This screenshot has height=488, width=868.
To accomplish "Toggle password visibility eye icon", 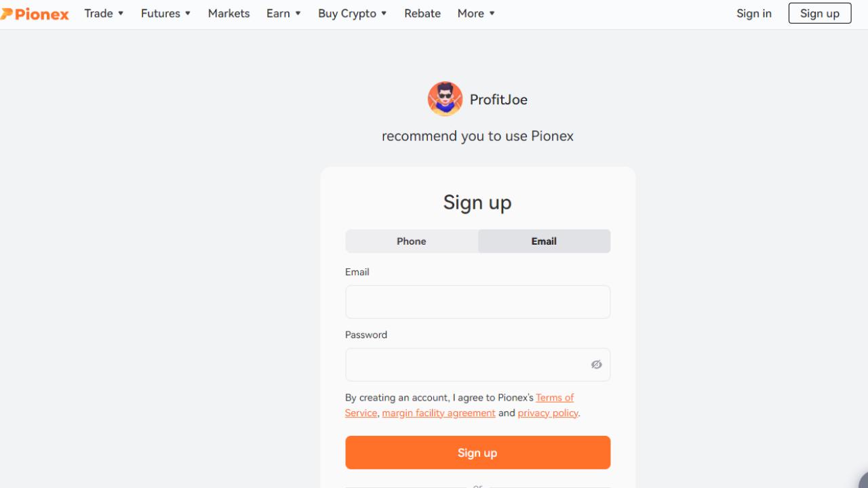I will click(x=596, y=365).
